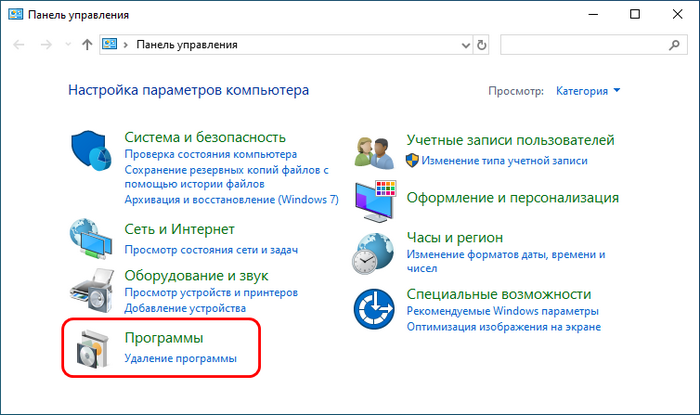This screenshot has height=415, width=700.
Task: Open Network and Internet globe icon
Action: coord(91,239)
